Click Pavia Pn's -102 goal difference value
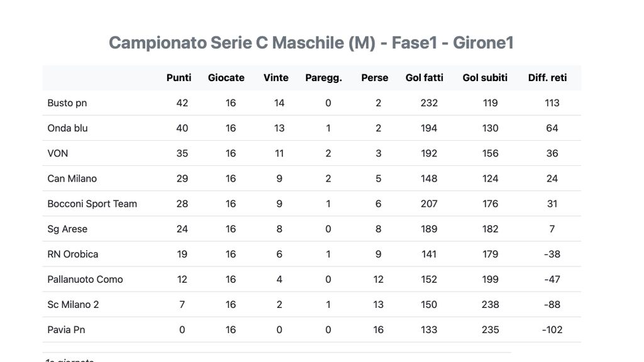 [x=552, y=329]
